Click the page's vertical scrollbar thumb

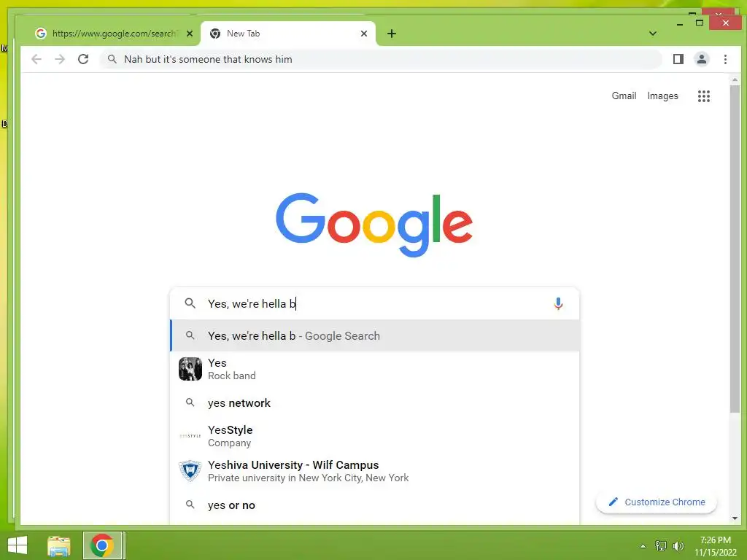pos(735,248)
